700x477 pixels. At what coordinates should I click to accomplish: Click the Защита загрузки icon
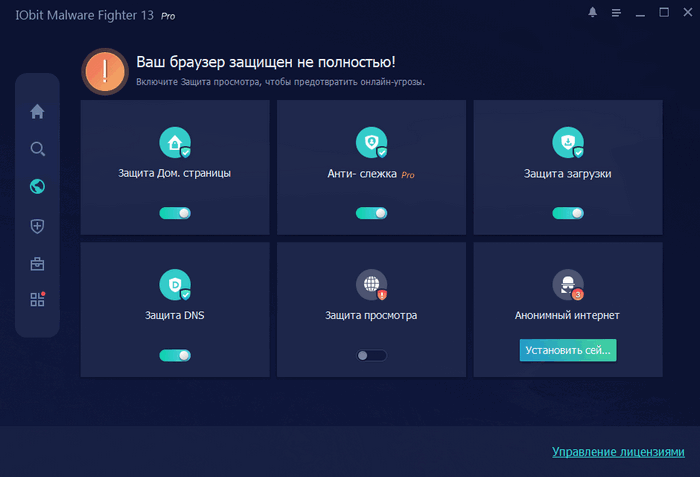pyautogui.click(x=568, y=142)
